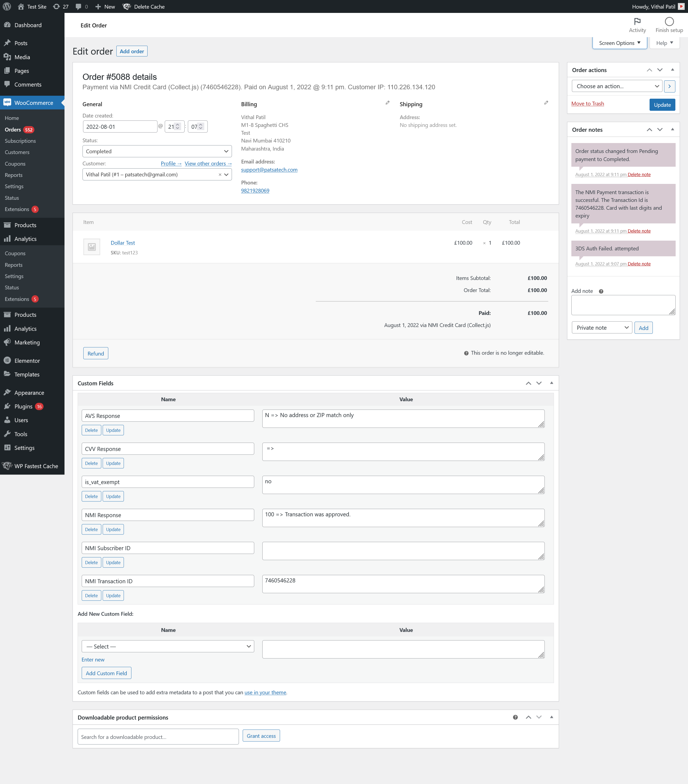Open WP Fastest Cache menu

click(x=32, y=466)
